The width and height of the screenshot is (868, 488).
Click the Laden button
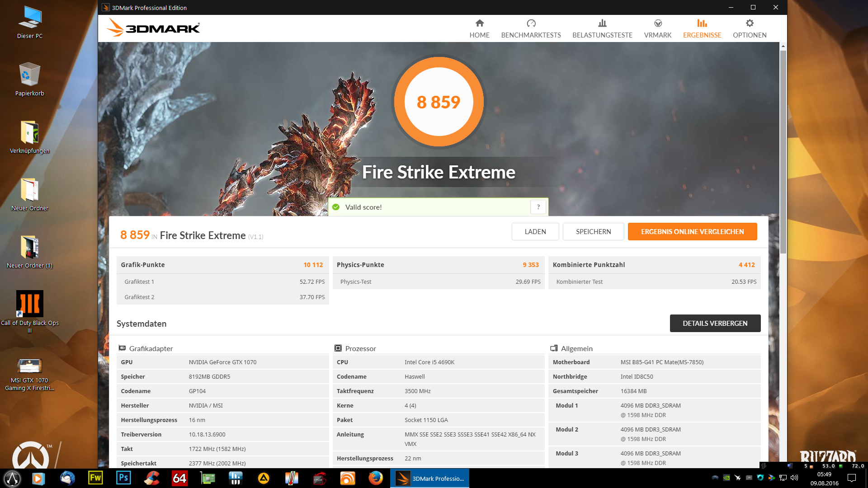tap(535, 232)
